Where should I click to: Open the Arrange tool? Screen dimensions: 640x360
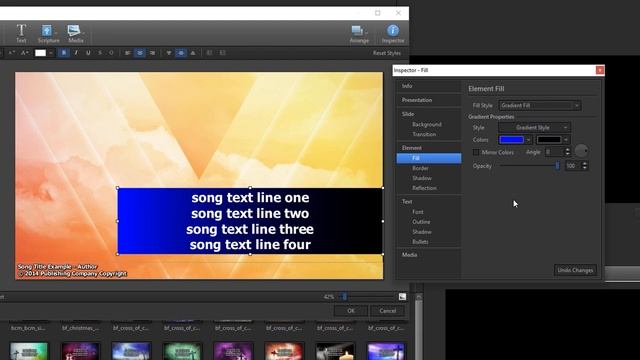point(358,33)
